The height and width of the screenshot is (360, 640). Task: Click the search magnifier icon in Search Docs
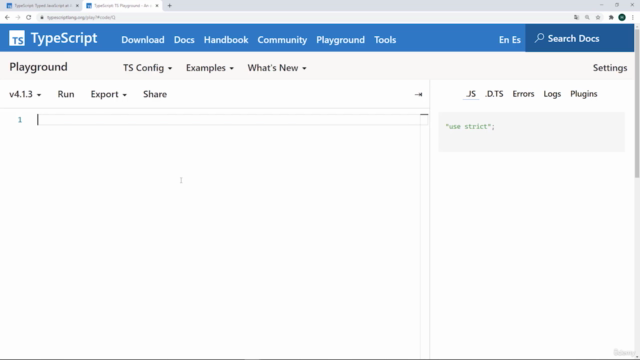[x=539, y=38]
